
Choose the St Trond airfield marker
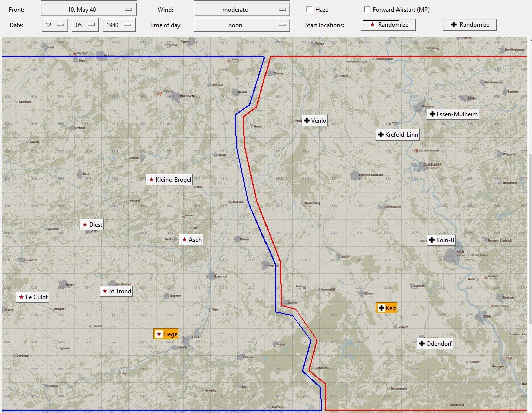pyautogui.click(x=116, y=291)
